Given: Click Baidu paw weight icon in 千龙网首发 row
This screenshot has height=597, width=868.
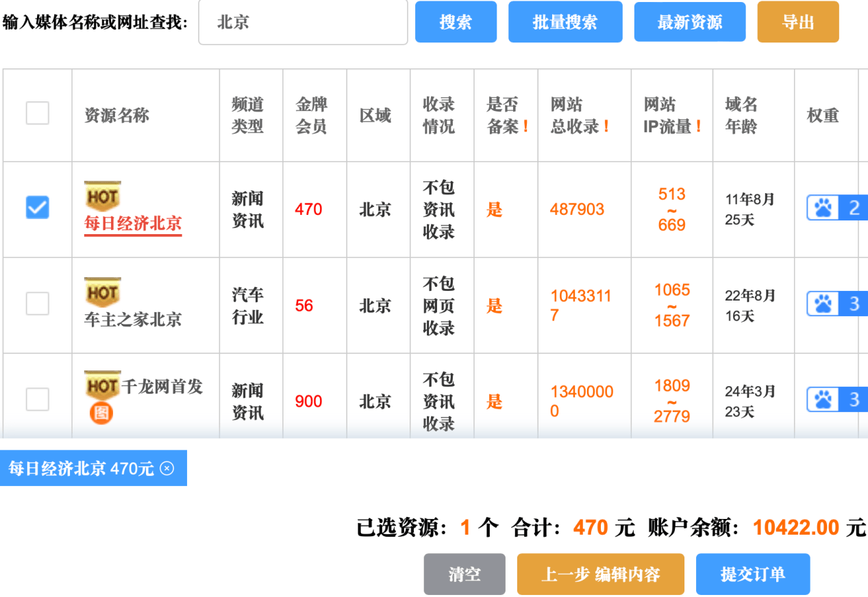Looking at the screenshot, I should [824, 400].
